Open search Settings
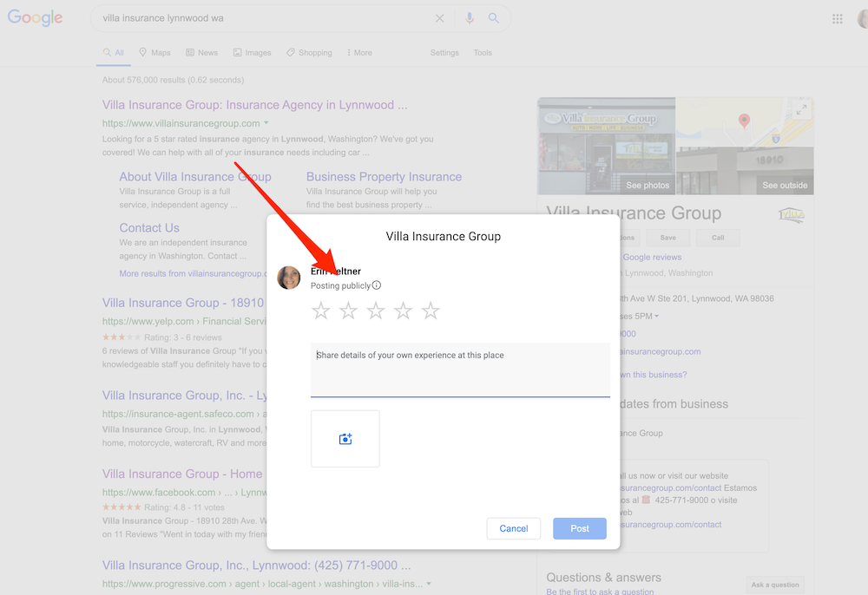 [444, 53]
